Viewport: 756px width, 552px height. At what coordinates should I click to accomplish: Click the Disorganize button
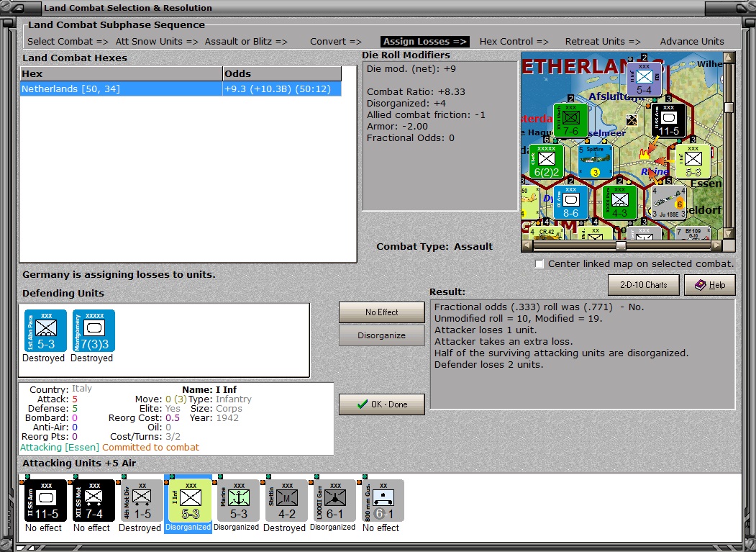[x=381, y=335]
